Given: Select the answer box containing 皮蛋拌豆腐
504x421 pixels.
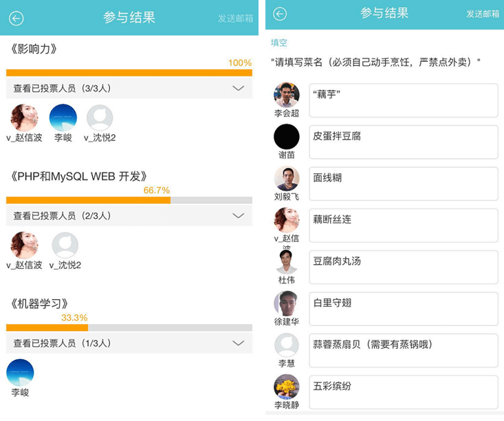Looking at the screenshot, I should pyautogui.click(x=403, y=142).
